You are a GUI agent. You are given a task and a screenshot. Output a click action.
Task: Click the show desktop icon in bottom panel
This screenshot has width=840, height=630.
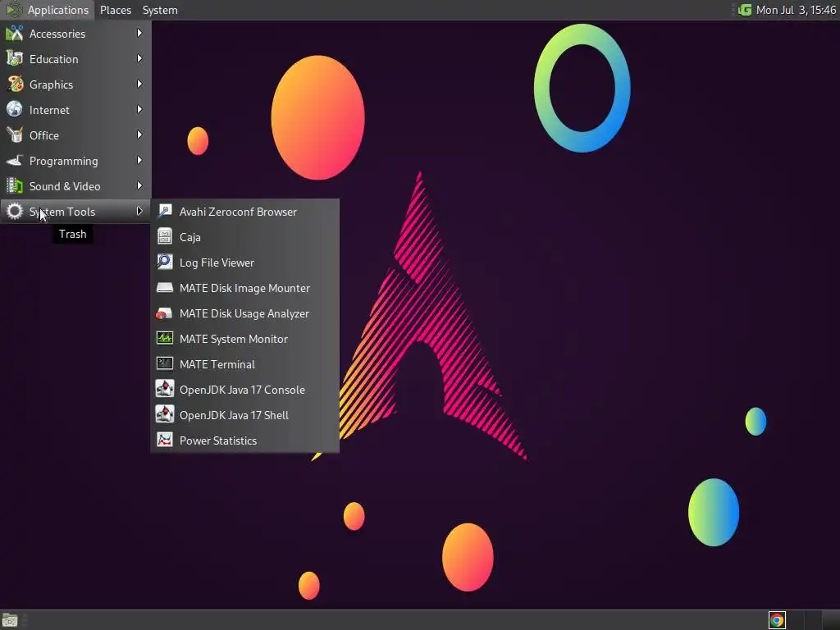10,620
